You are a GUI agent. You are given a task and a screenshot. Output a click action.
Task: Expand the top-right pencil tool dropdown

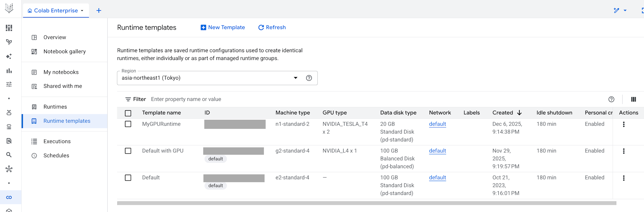tap(625, 11)
